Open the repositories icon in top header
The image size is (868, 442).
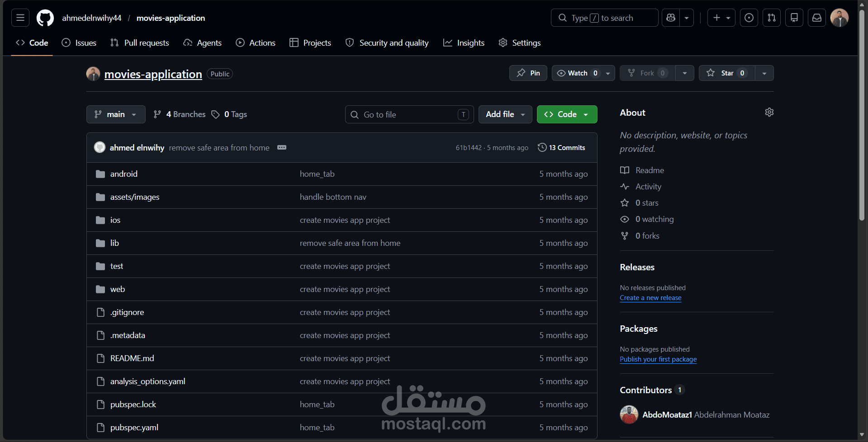[794, 18]
